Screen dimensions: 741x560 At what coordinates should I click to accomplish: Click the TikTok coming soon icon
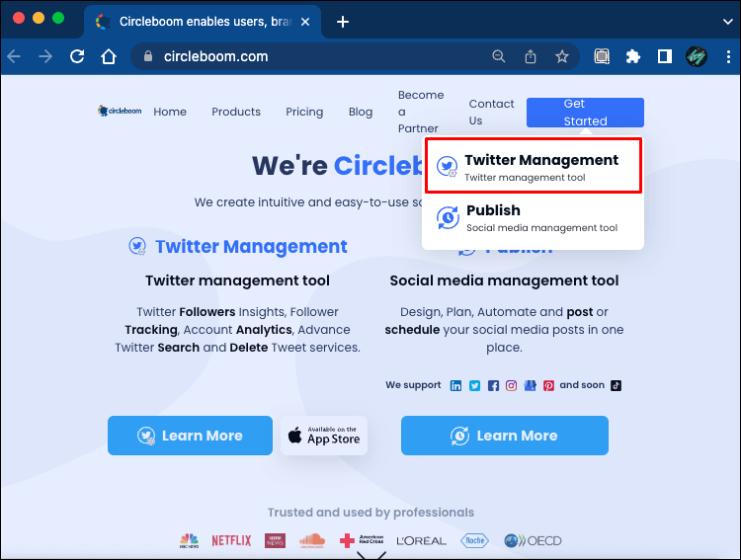coord(616,385)
